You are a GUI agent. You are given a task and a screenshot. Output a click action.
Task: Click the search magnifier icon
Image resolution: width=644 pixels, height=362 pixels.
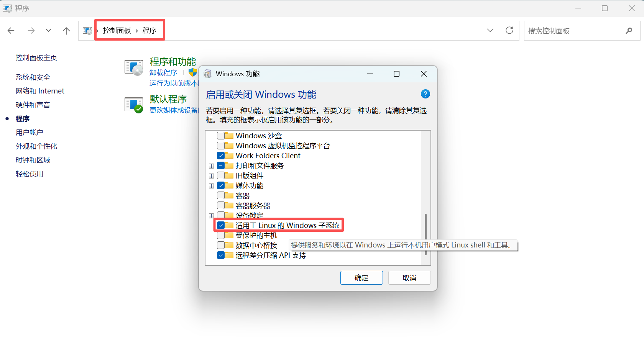click(x=629, y=31)
